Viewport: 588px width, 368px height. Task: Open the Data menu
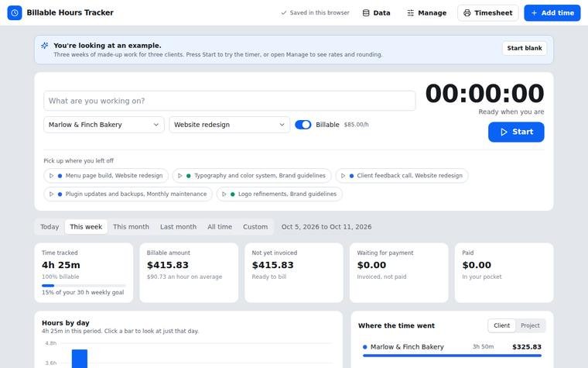[x=377, y=12]
